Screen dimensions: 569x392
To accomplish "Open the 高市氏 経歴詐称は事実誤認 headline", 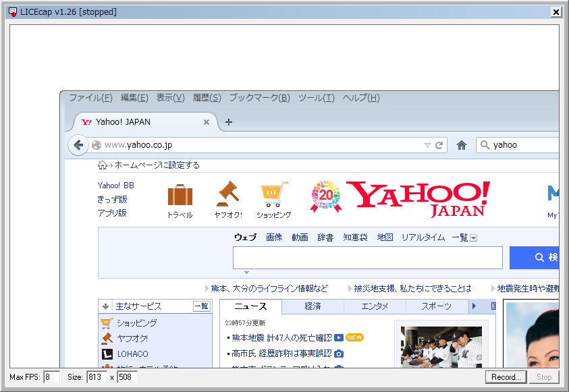I will pyautogui.click(x=281, y=354).
